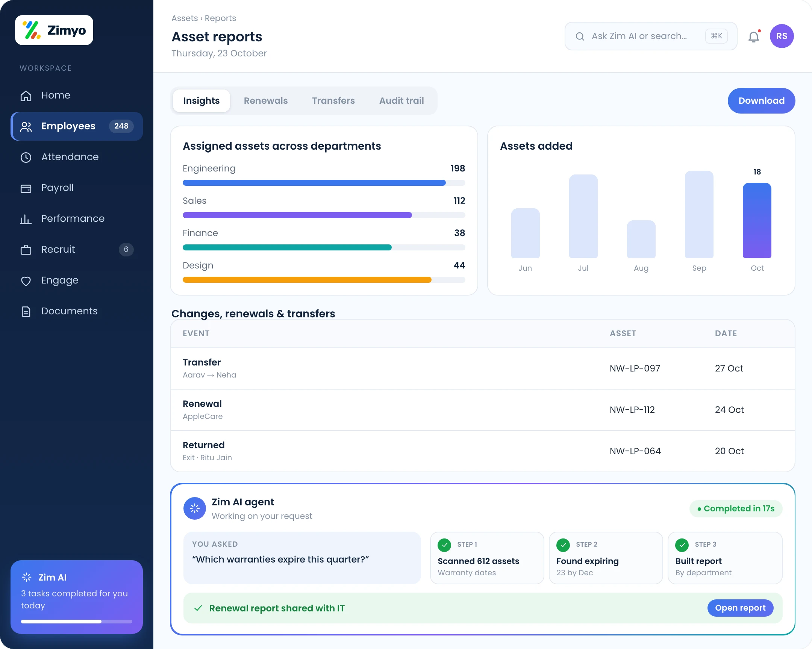The width and height of the screenshot is (812, 649).
Task: Click the Engineering assets progress bar
Action: pos(324,183)
